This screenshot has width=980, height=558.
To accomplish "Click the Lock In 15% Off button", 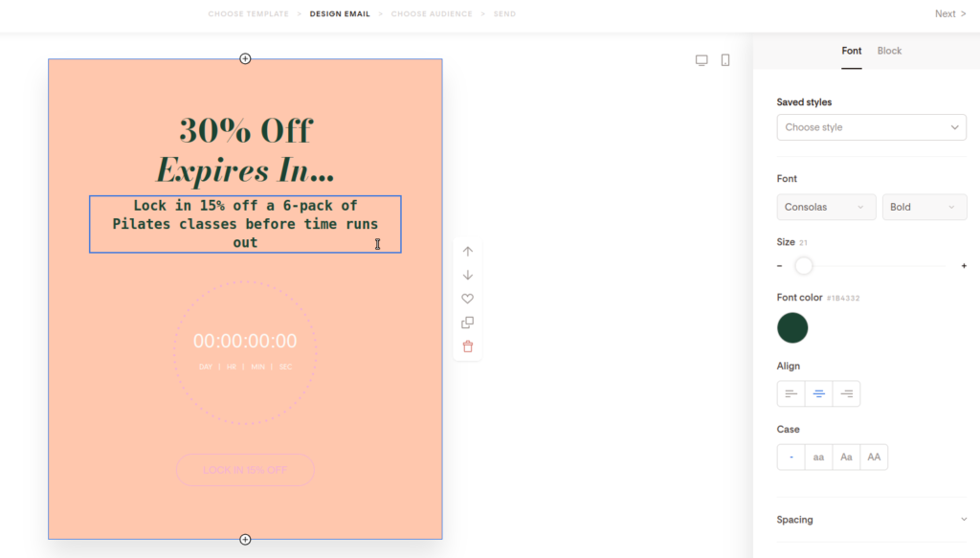I will click(245, 470).
